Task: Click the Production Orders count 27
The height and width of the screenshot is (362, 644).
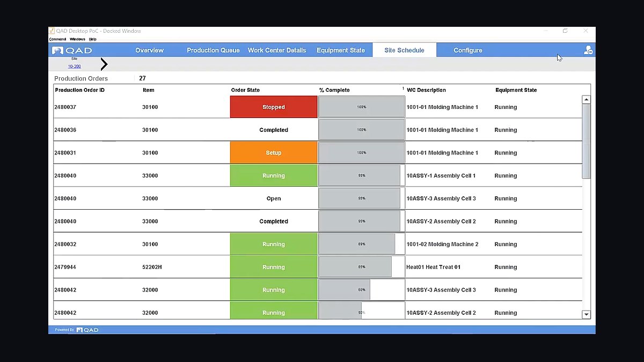Action: coord(142,78)
